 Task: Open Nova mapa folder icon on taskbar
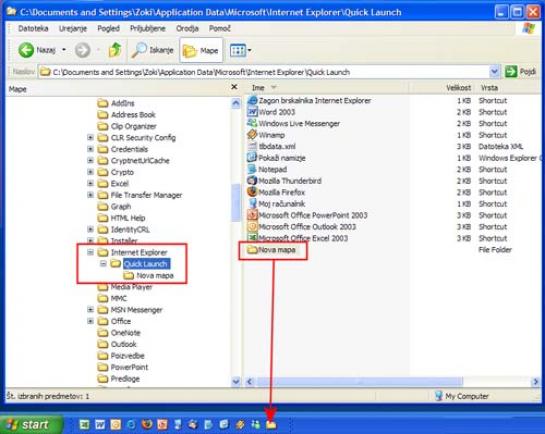271,425
